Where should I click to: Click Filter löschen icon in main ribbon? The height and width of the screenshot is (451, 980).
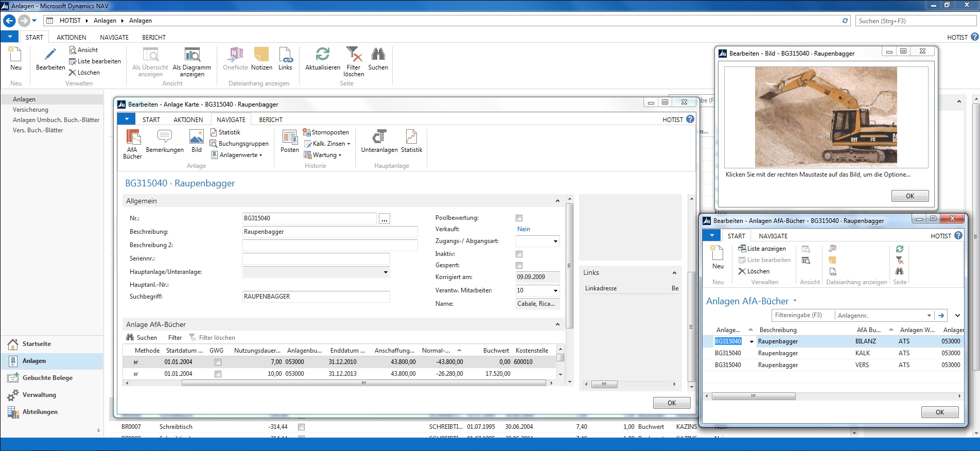click(x=354, y=55)
